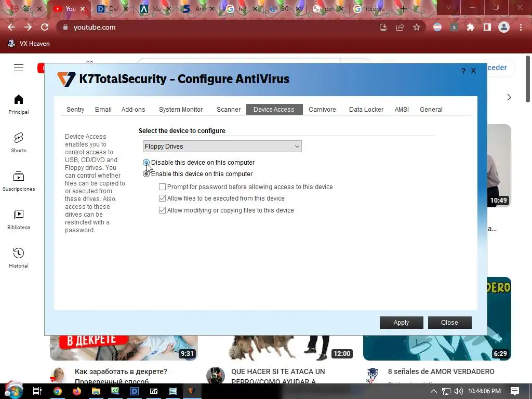Viewport: 532px width, 399px height.
Task: Open Chrome three-dot menu
Action: (521, 27)
